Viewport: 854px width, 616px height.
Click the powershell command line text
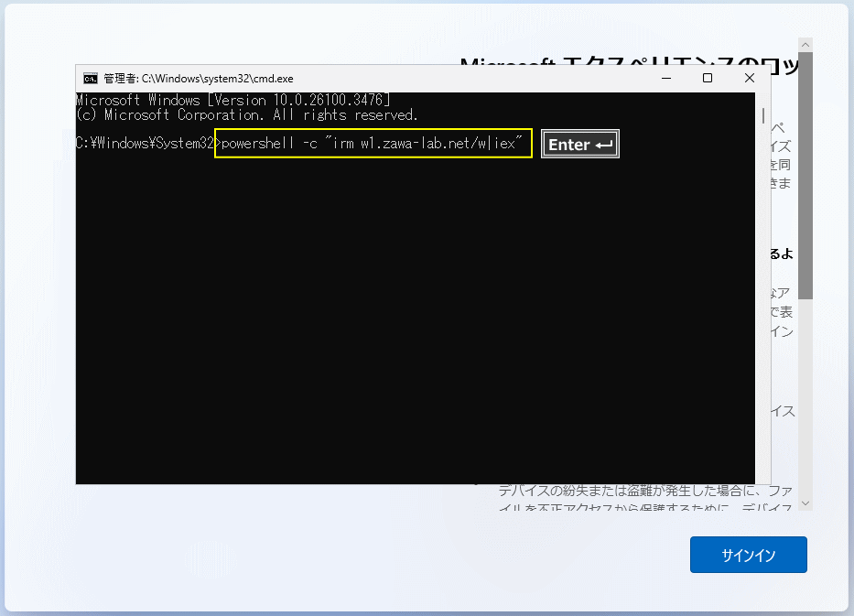372,143
